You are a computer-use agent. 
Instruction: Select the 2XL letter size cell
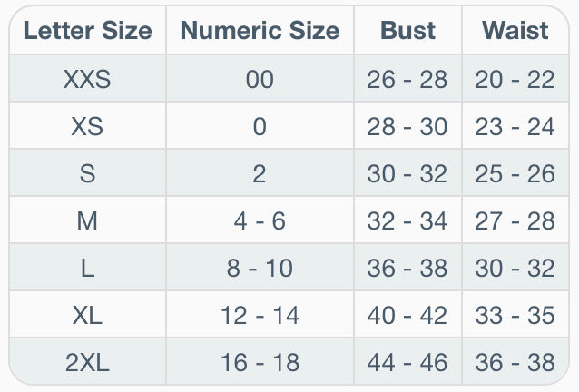click(x=87, y=362)
